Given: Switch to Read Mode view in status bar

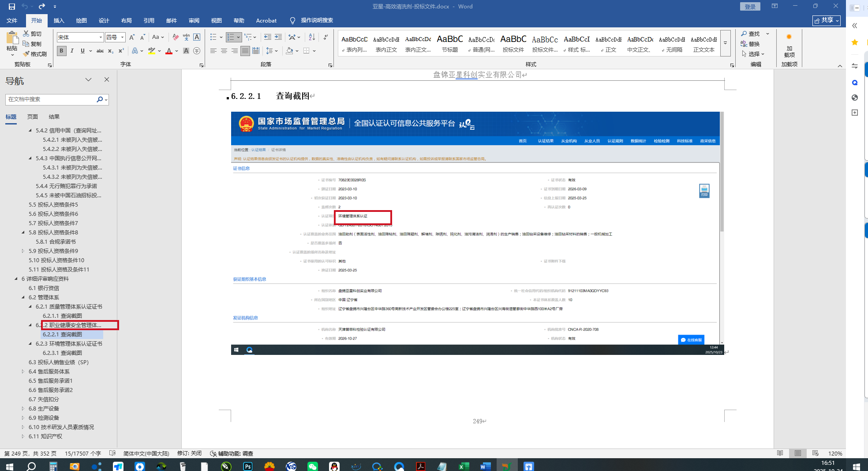Looking at the screenshot, I should 780,453.
